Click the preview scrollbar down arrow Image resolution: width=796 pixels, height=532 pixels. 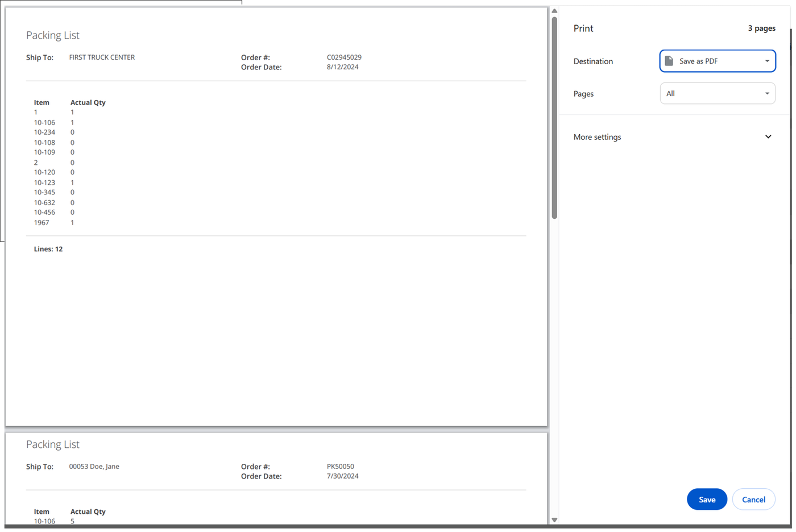554,519
